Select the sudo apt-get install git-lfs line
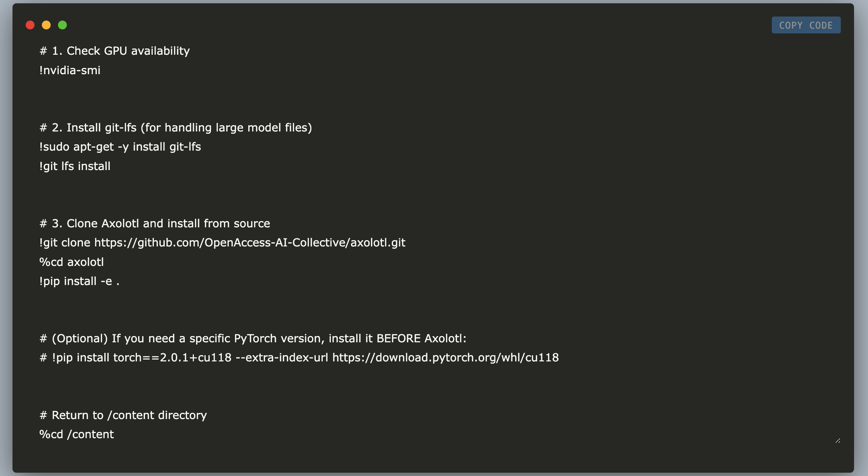 pos(120,147)
